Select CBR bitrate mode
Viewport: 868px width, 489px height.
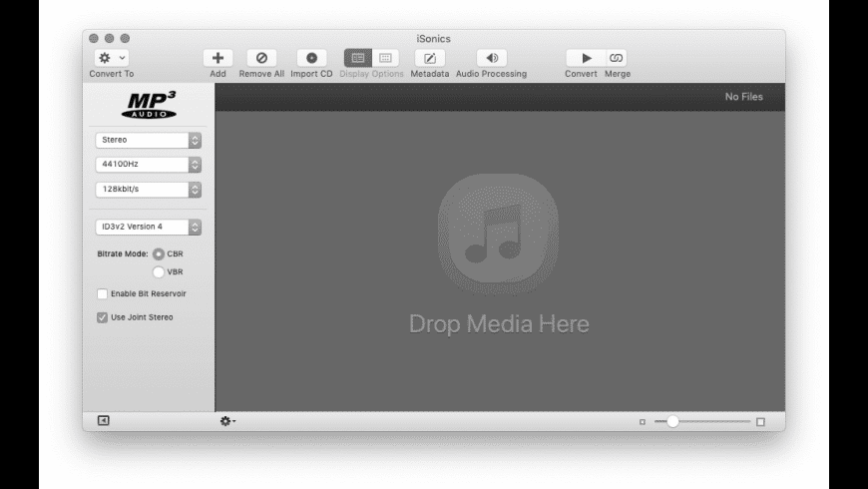click(159, 254)
